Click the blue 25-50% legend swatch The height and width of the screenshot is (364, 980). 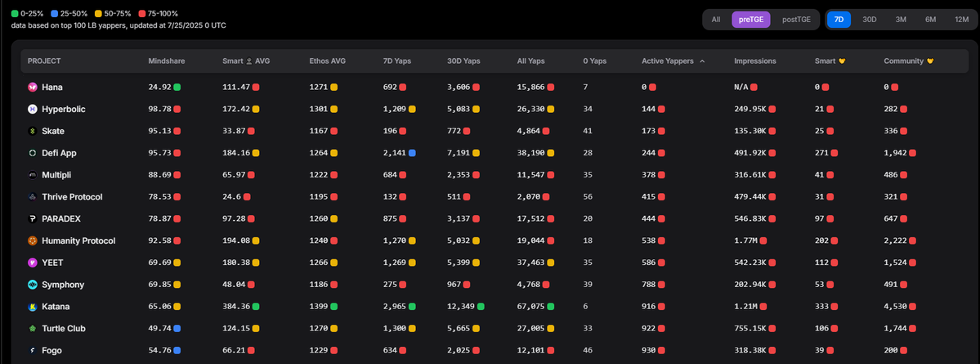[55, 13]
